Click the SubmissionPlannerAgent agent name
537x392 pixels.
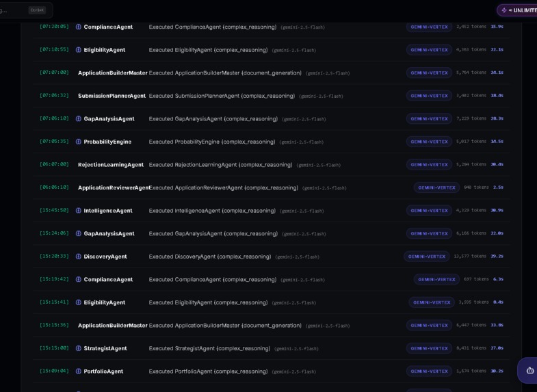pos(112,96)
